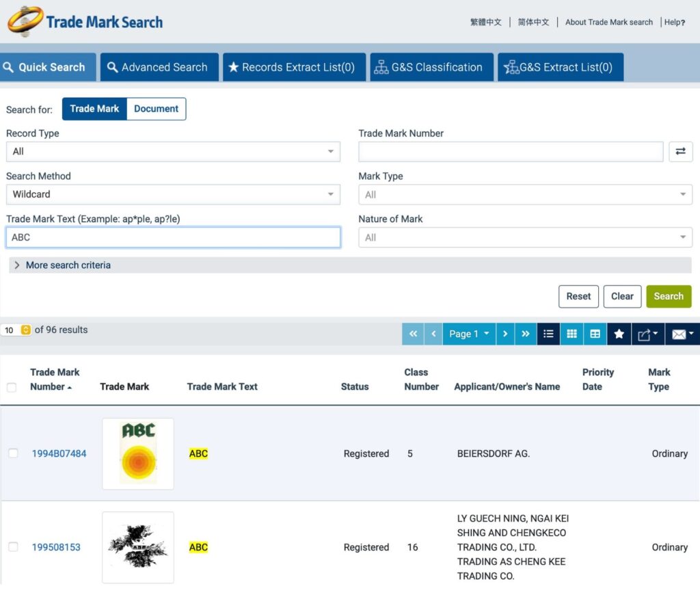This screenshot has height=597, width=700.
Task: Click the swap icon beside Trade Mark Number
Action: (681, 151)
